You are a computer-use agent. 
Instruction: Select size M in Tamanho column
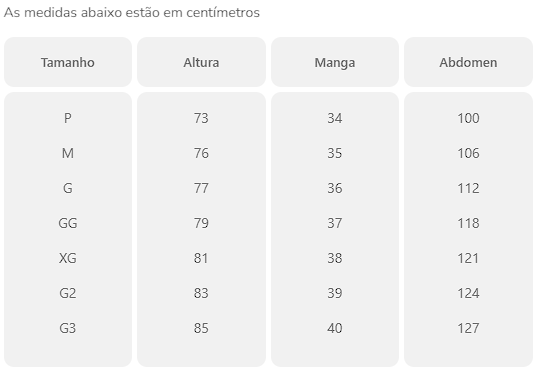point(68,153)
